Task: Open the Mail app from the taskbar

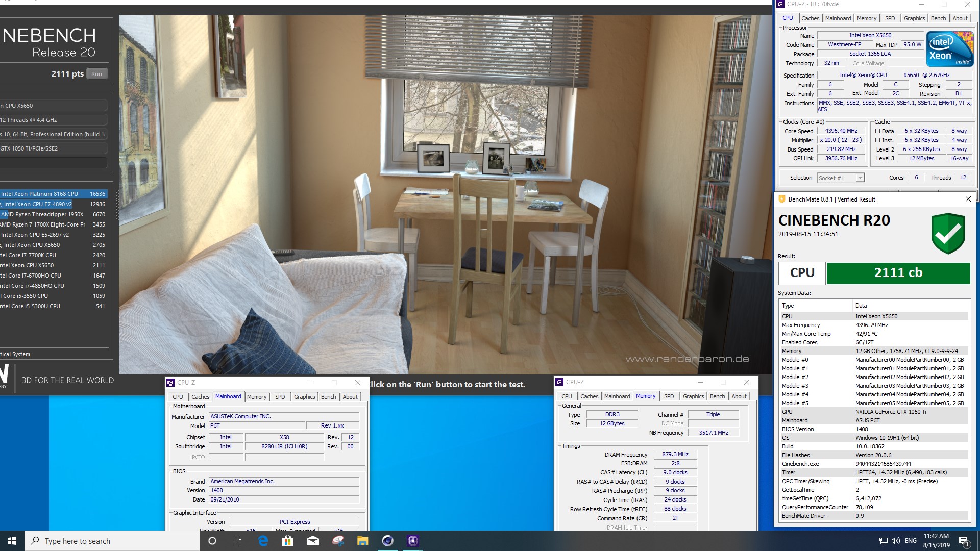Action: (x=313, y=541)
